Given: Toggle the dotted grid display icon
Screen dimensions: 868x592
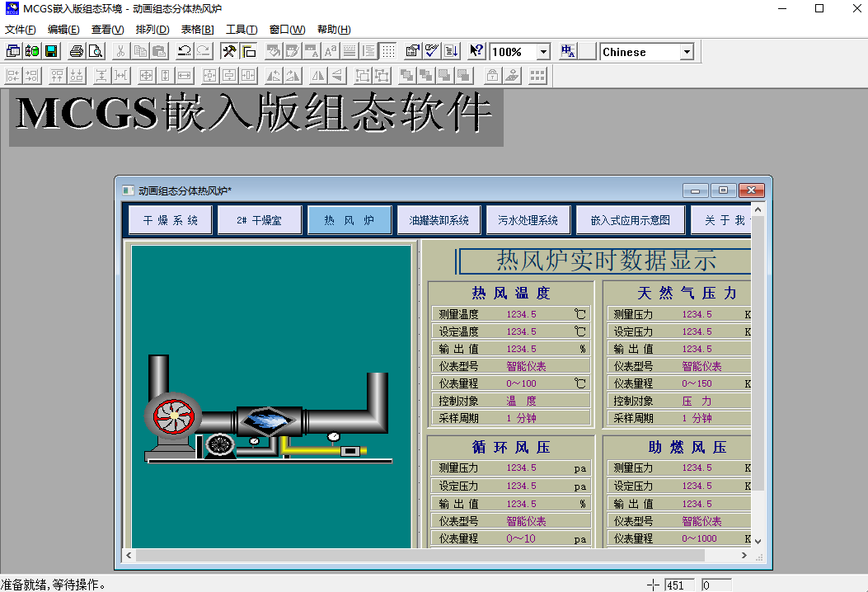Looking at the screenshot, I should click(388, 51).
